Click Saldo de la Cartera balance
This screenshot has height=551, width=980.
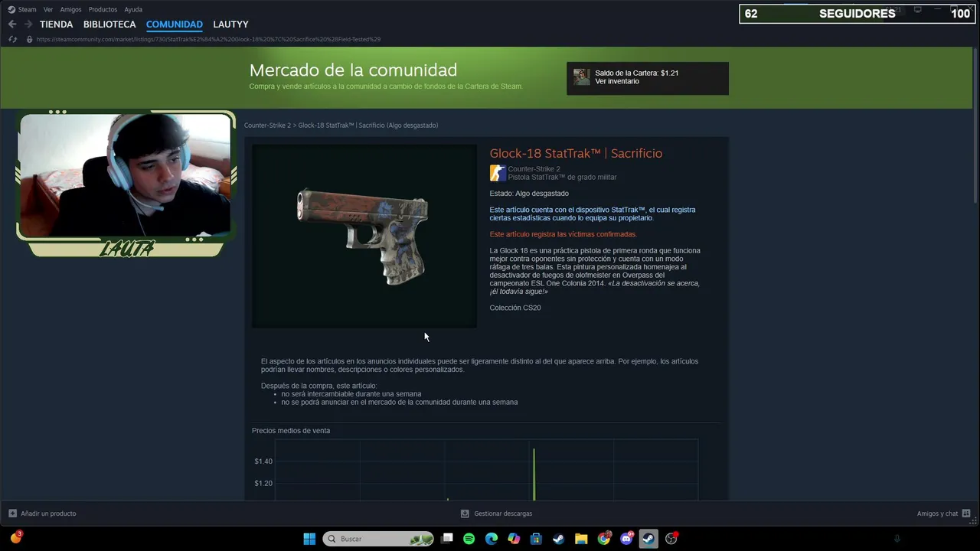[637, 73]
